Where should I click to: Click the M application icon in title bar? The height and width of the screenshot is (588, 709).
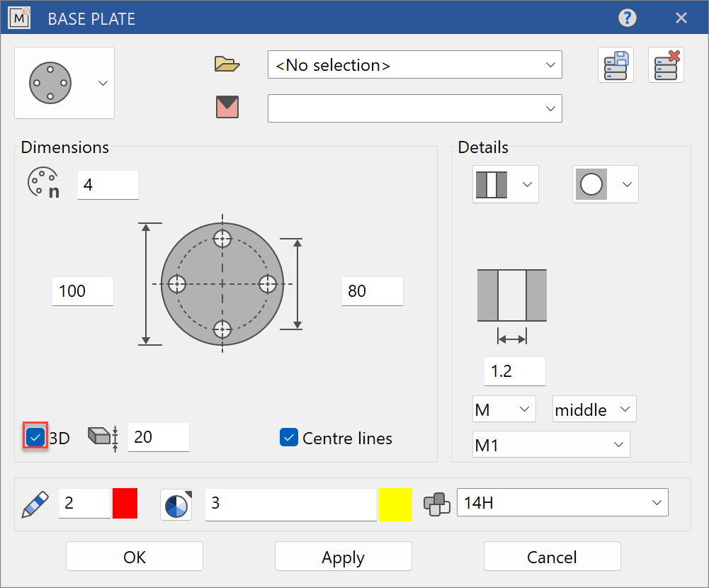tap(19, 18)
